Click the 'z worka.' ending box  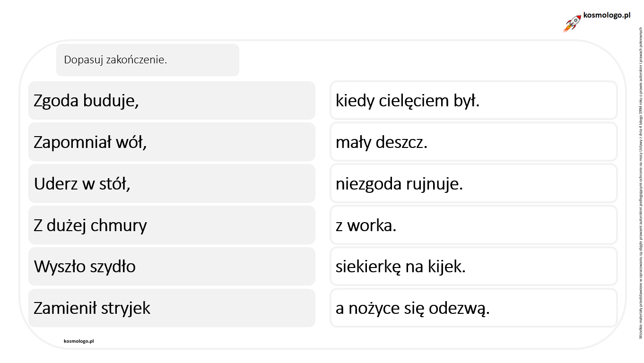[474, 225]
